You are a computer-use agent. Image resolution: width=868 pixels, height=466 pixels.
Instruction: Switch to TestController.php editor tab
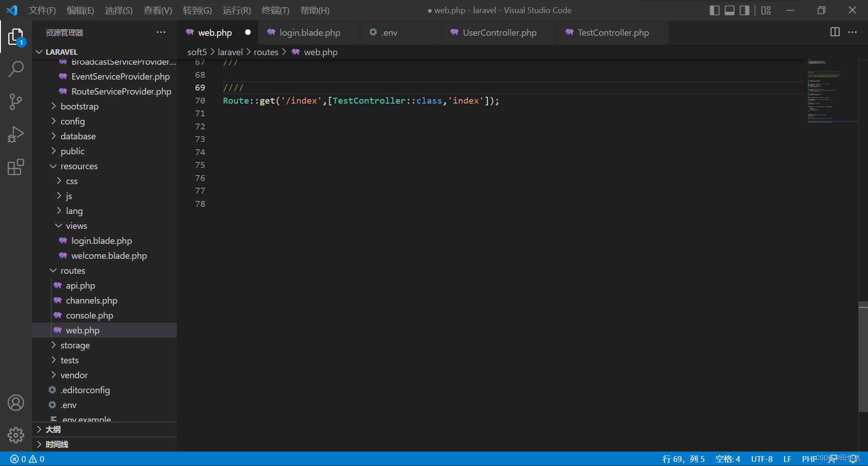pos(613,32)
